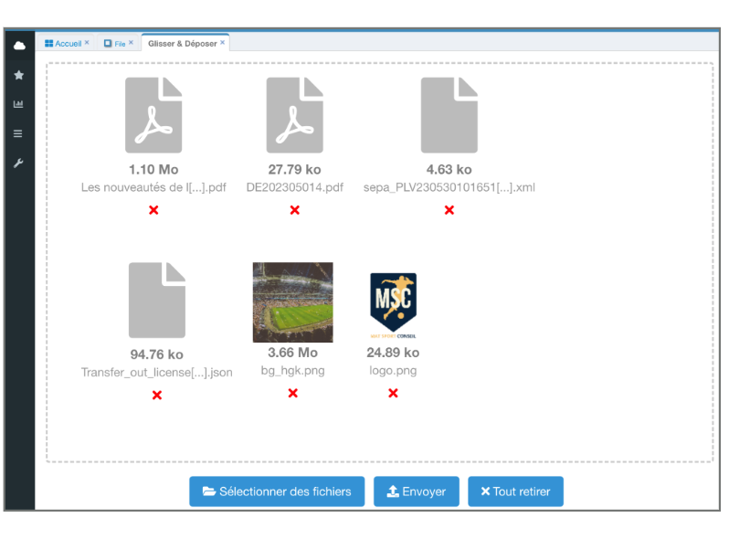Switch to the File tab
Screen dimensions: 729x560
pos(115,43)
